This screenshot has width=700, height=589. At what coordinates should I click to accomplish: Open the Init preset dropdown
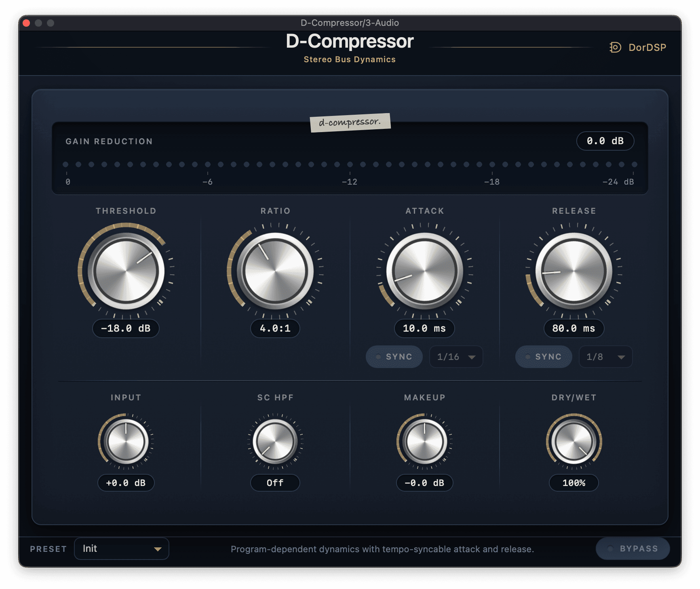click(122, 549)
